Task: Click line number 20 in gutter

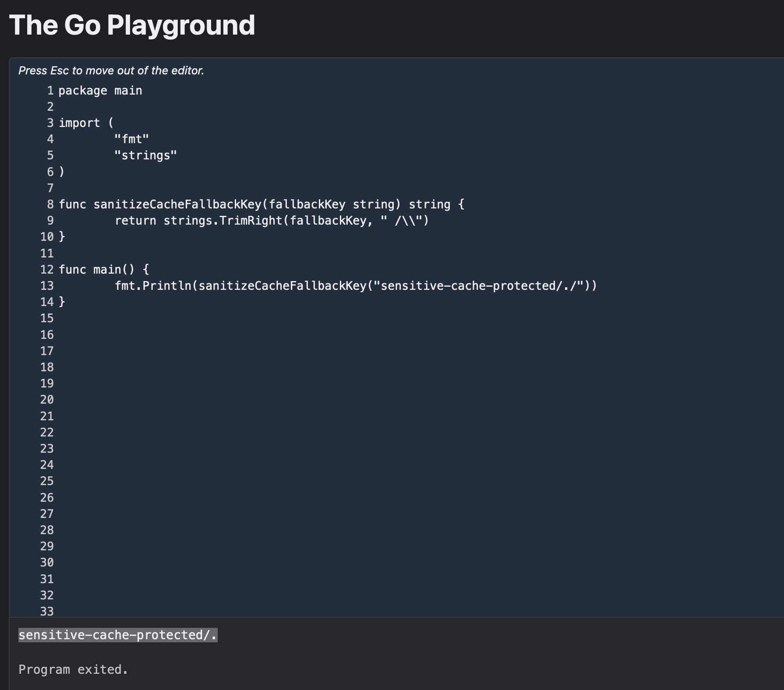Action: click(47, 400)
